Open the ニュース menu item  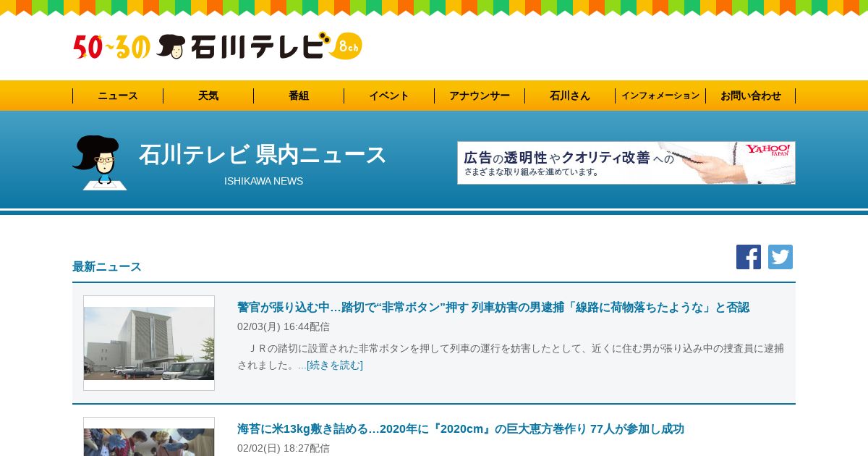click(x=118, y=96)
